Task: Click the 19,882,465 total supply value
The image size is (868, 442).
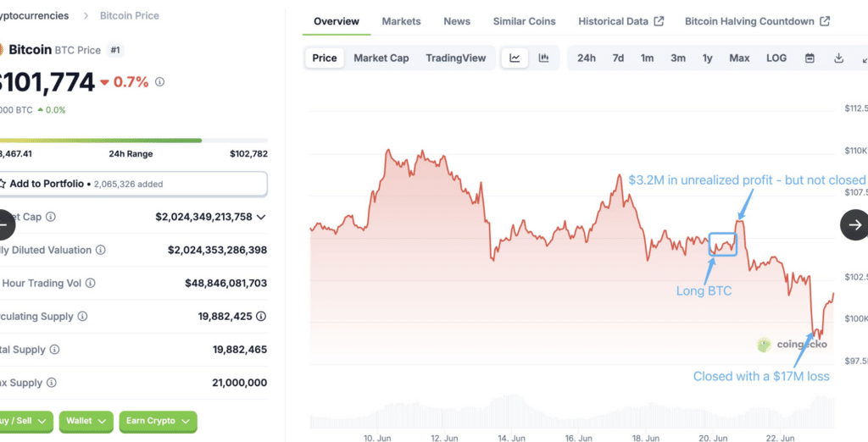Action: click(240, 350)
